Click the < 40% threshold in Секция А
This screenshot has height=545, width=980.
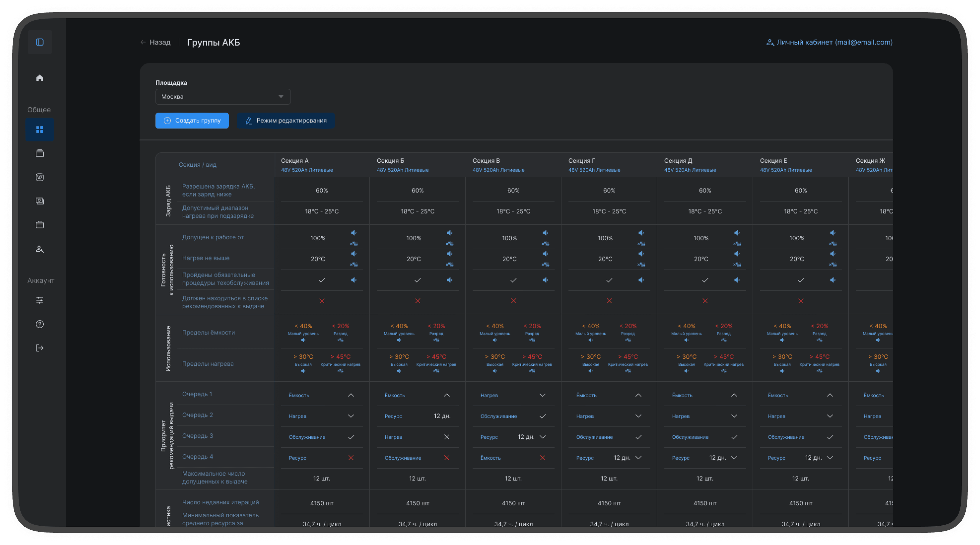point(303,326)
